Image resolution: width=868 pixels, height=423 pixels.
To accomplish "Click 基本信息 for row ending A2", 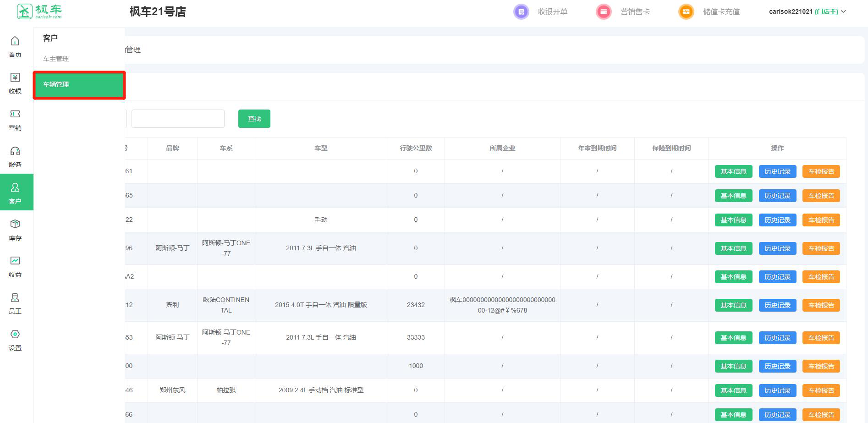I will [733, 277].
